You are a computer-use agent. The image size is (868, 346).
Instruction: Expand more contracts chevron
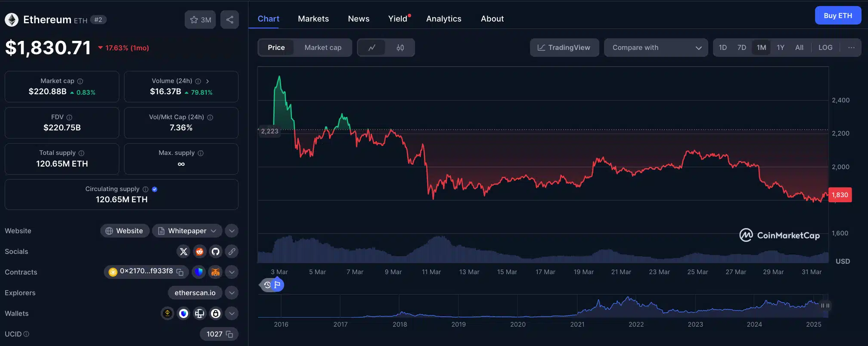[x=232, y=272]
